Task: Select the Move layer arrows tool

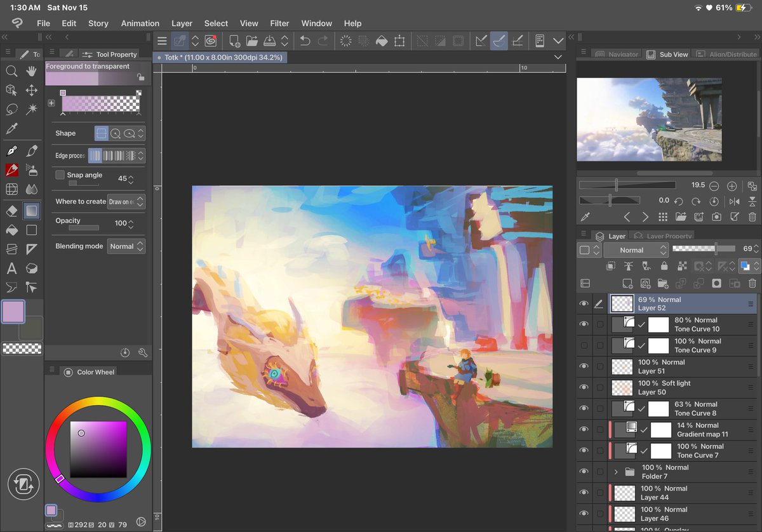Action: [32, 91]
